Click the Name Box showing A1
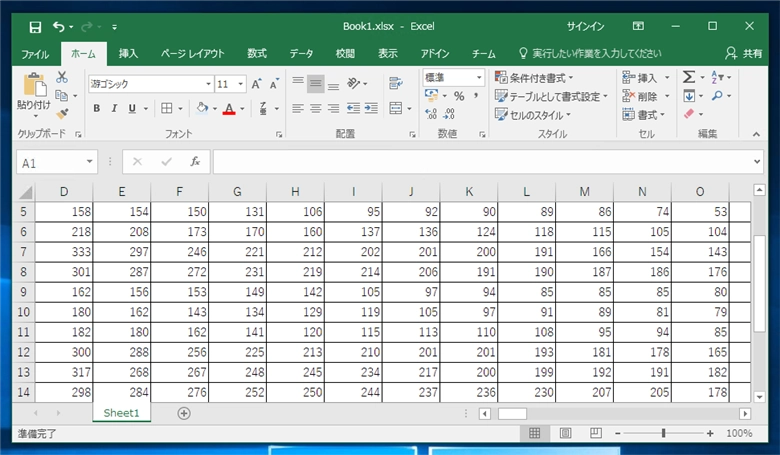The image size is (780, 455). (x=57, y=163)
